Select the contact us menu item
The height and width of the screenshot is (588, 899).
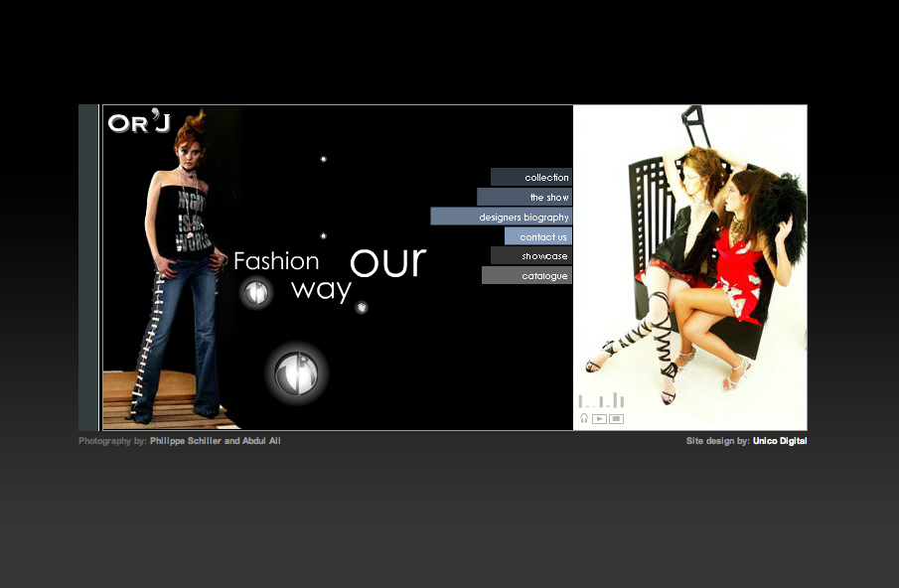tap(538, 236)
